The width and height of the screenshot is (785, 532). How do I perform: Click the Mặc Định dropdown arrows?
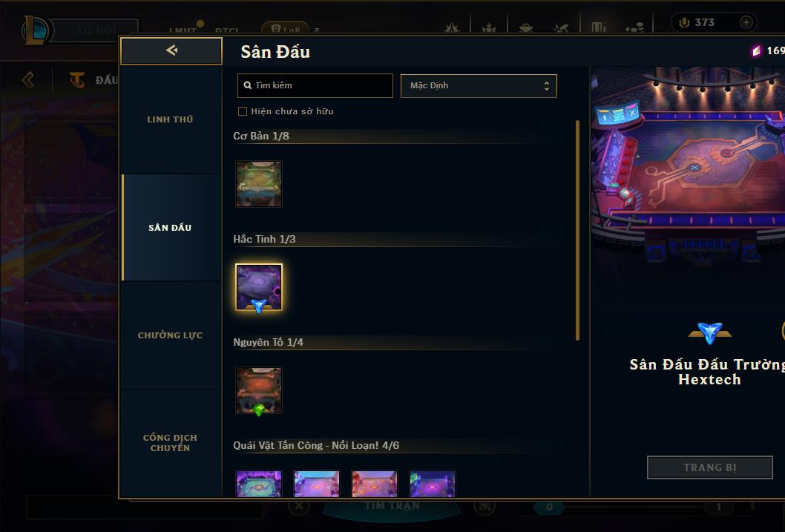pos(547,86)
